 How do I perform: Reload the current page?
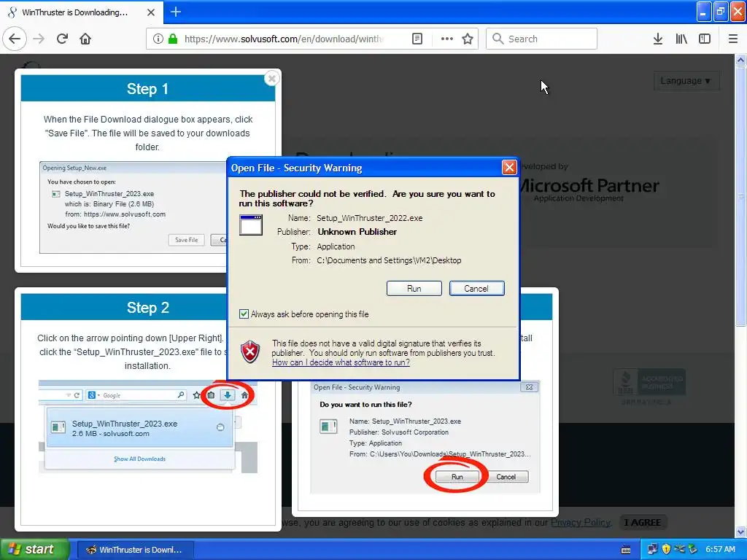coord(62,39)
